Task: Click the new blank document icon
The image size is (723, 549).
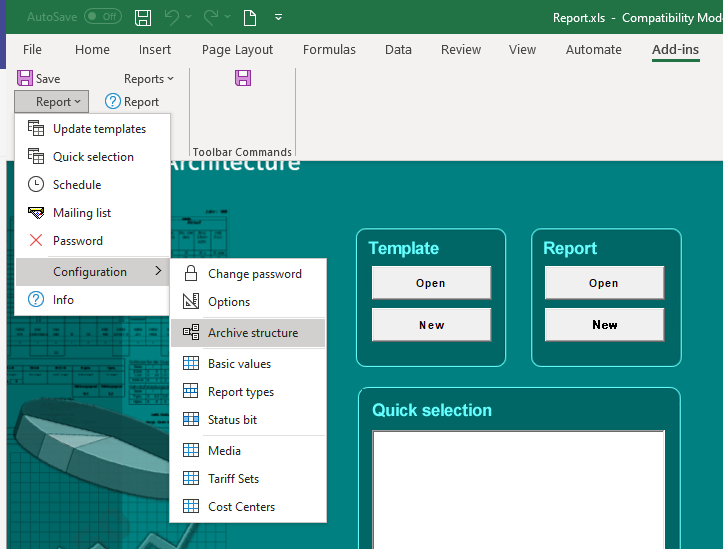Action: (x=250, y=17)
